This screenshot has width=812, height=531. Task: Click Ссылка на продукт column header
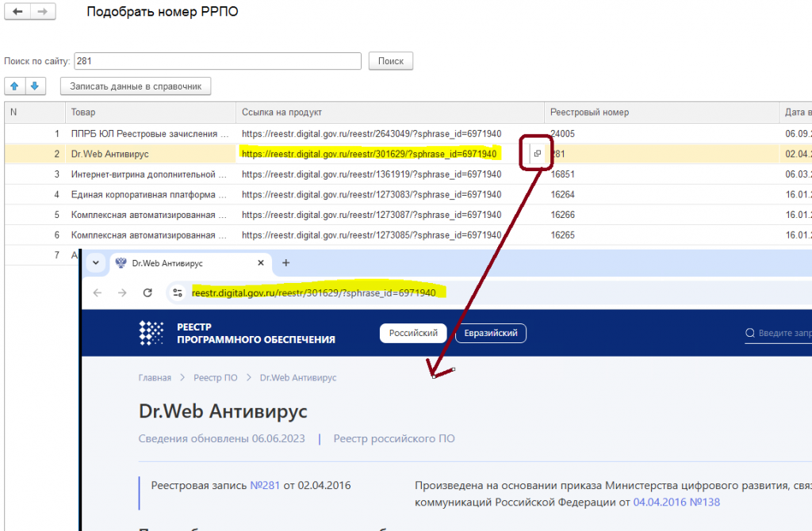point(389,113)
